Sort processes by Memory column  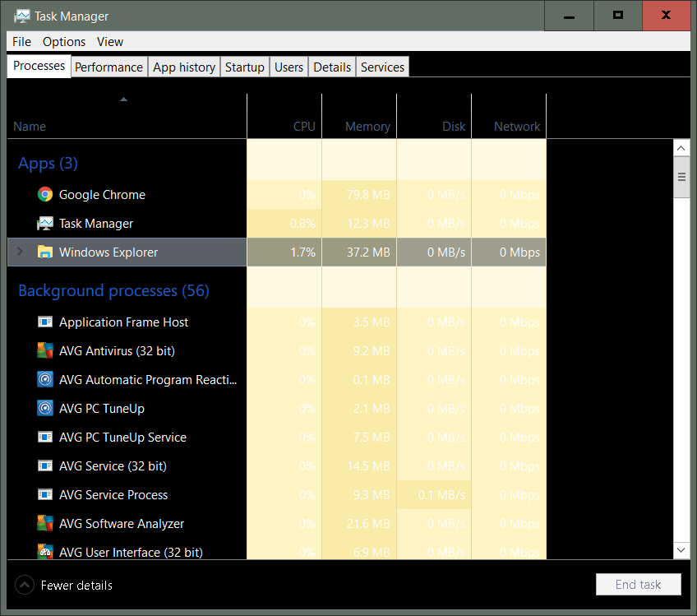[359, 117]
